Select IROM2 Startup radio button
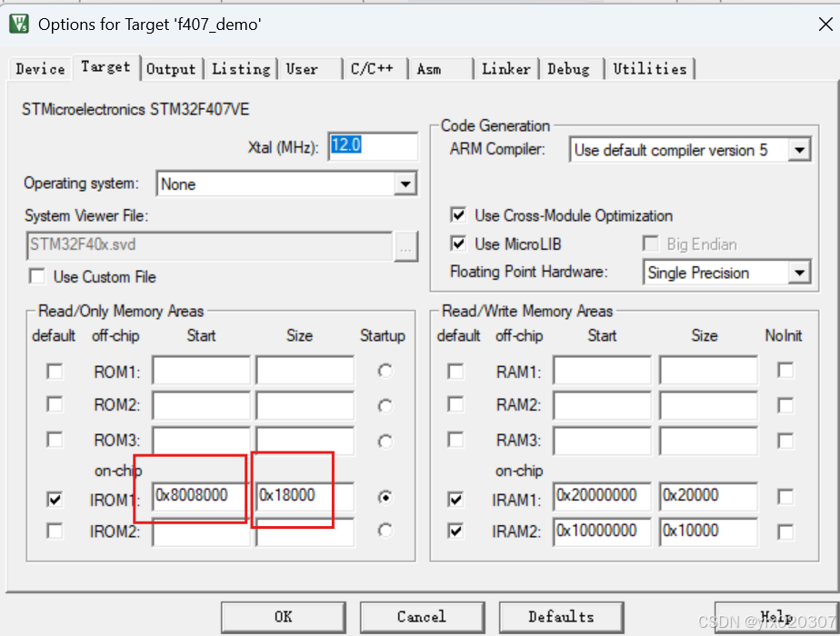The height and width of the screenshot is (636, 840). 385,530
